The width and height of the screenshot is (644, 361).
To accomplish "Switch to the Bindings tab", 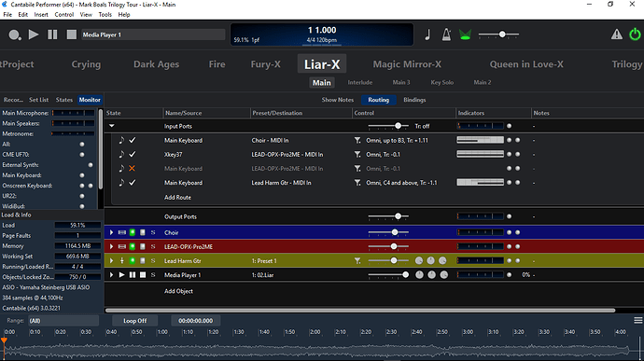I will (414, 100).
